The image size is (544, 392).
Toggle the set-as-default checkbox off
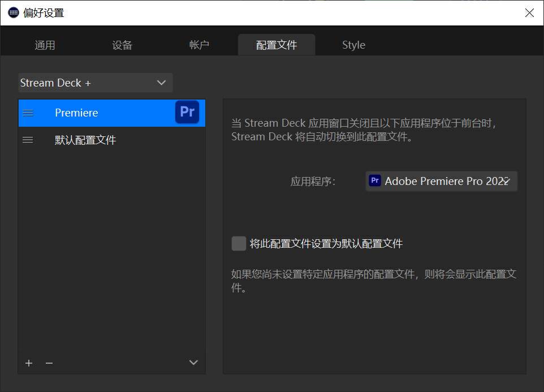coord(238,243)
